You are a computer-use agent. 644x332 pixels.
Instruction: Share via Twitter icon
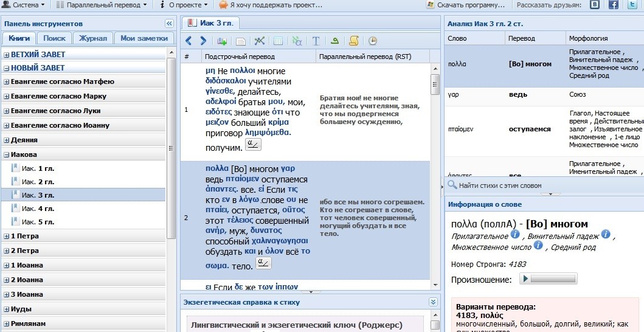tap(632, 5)
